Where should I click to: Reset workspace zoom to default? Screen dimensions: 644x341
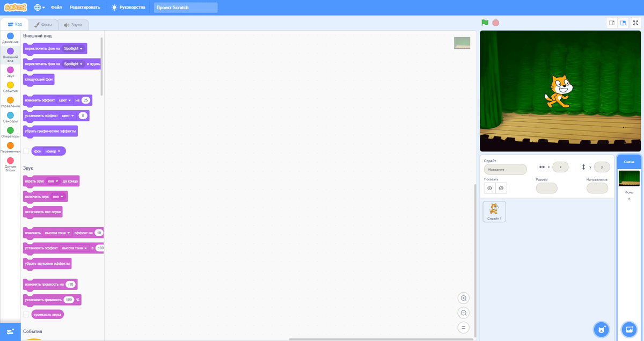point(464,327)
